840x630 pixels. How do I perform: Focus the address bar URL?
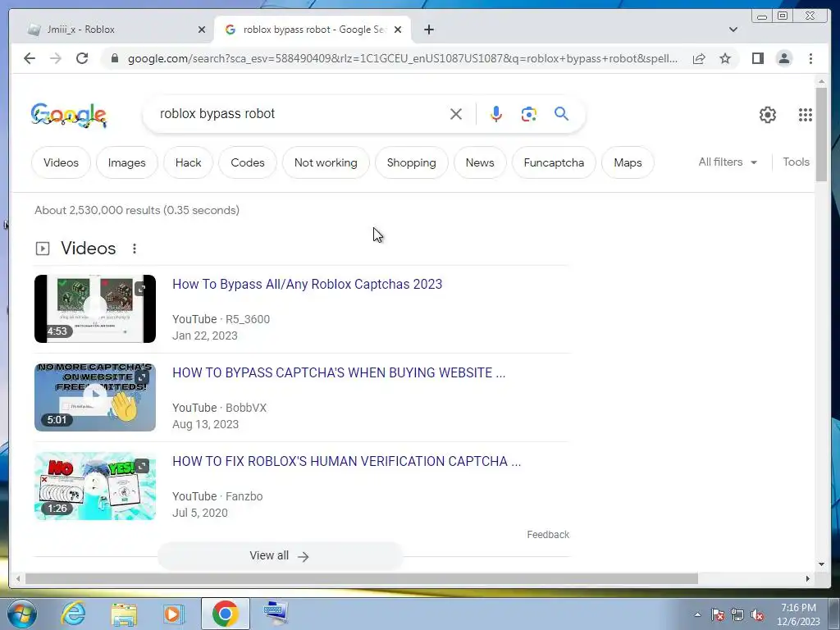403,58
